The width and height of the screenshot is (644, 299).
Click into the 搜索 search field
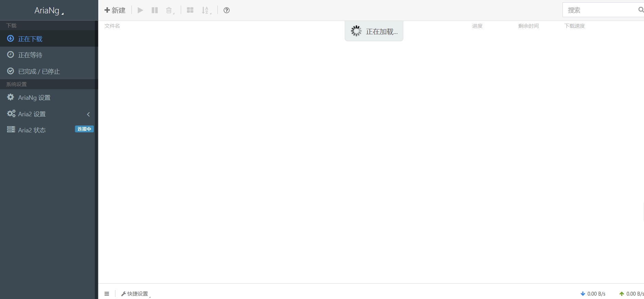point(599,10)
